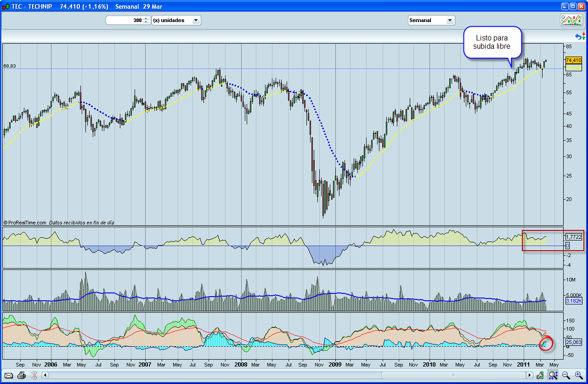Open the (x) unidades dropdown
Viewport: 588px width, 384px height.
tap(176, 20)
